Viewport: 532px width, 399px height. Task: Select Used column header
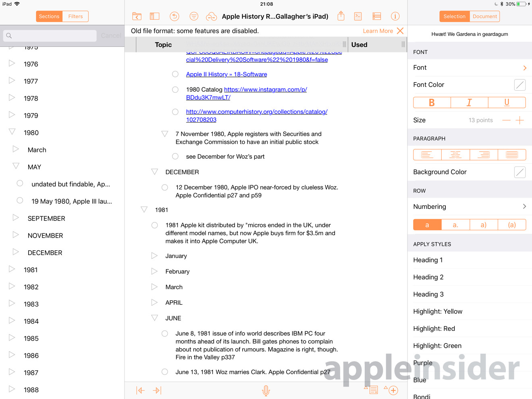pos(359,45)
